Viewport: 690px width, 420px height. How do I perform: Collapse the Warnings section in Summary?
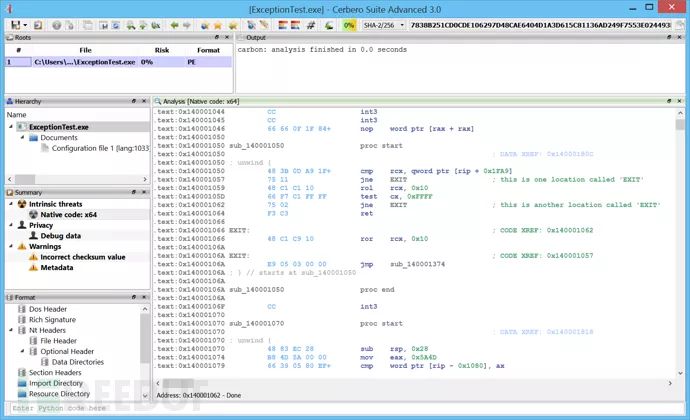(x=10, y=246)
